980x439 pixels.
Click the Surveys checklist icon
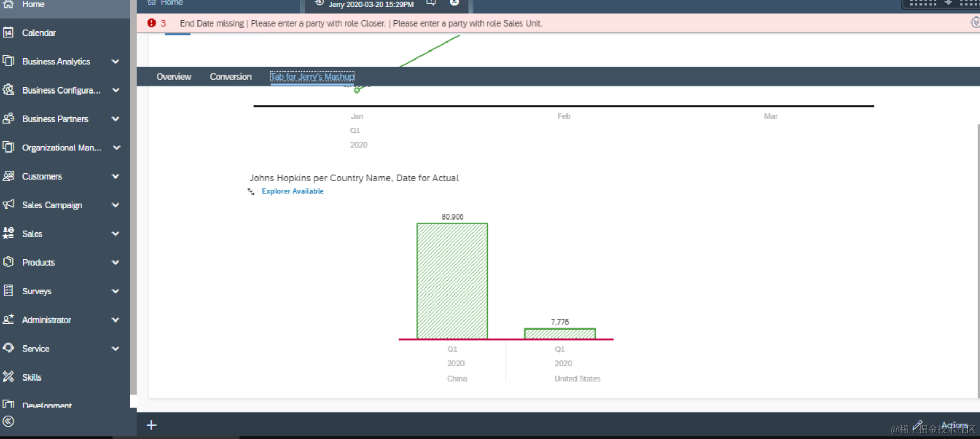pyautogui.click(x=8, y=291)
